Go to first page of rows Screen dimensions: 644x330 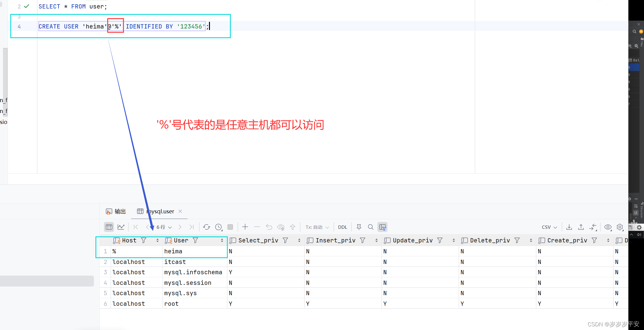136,227
